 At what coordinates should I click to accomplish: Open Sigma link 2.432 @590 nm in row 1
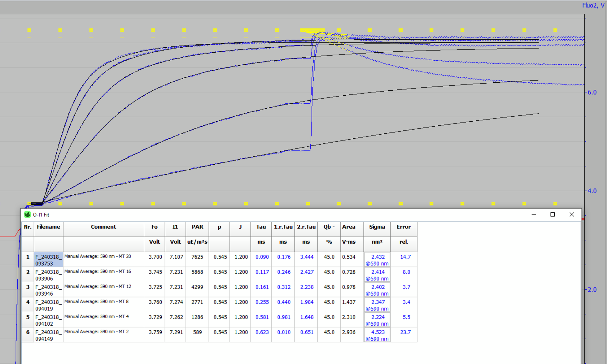pos(377,260)
